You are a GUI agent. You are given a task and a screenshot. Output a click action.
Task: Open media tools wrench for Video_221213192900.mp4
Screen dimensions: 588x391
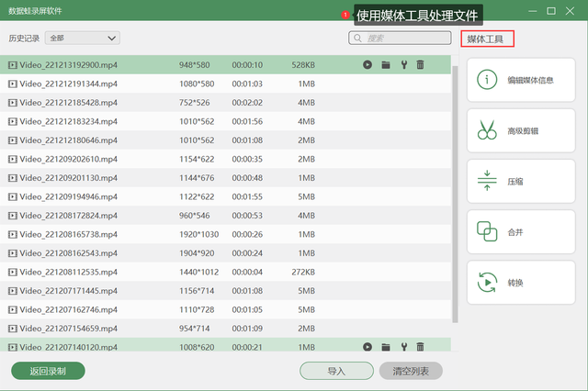coord(404,65)
